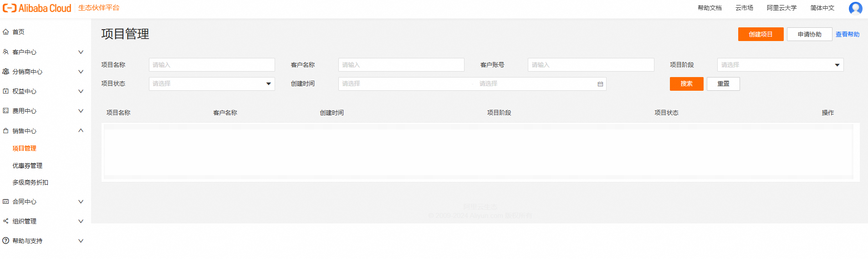
Task: Open the 项目阶段 dropdown
Action: 780,65
